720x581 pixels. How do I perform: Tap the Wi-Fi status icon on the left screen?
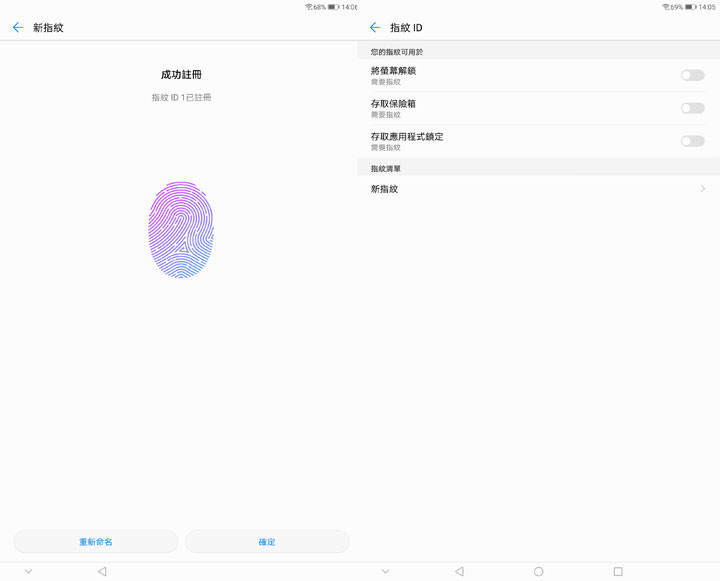[x=309, y=7]
